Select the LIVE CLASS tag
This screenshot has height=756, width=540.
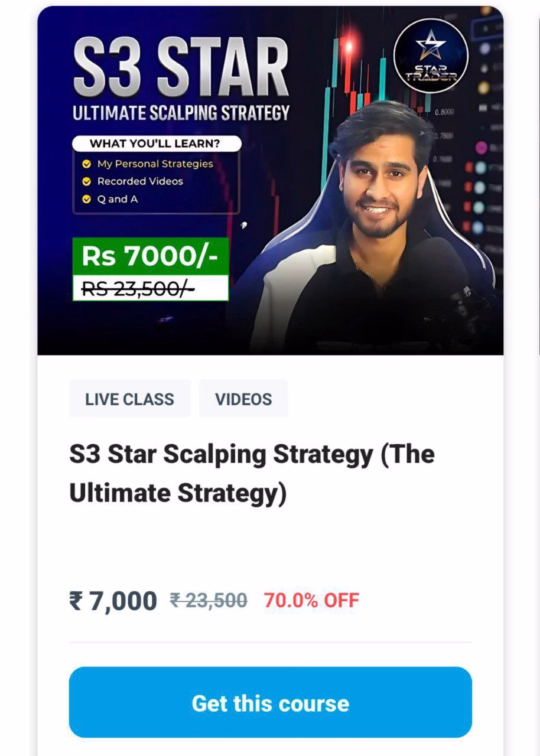coord(130,399)
